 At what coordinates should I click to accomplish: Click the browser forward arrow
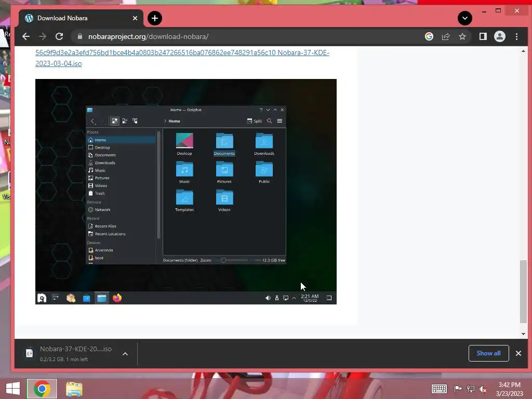point(43,37)
